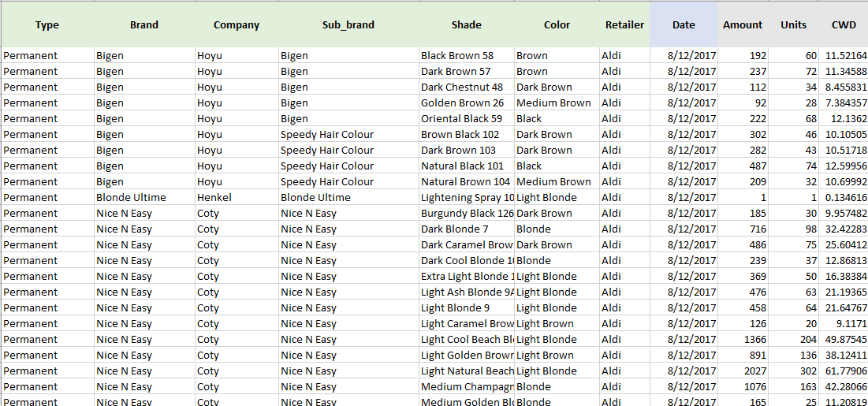Click the Units value 163
The width and height of the screenshot is (868, 406).
tap(793, 386)
